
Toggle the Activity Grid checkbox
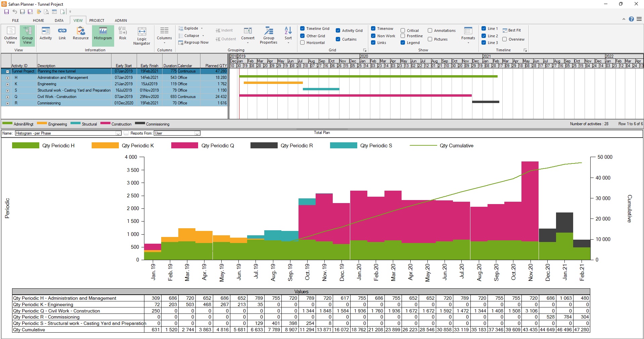click(x=338, y=31)
